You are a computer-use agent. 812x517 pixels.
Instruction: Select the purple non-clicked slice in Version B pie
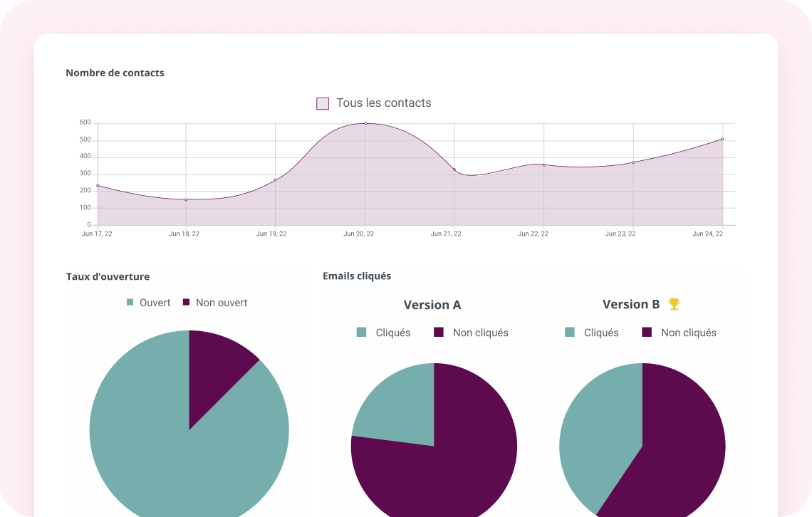point(677,442)
